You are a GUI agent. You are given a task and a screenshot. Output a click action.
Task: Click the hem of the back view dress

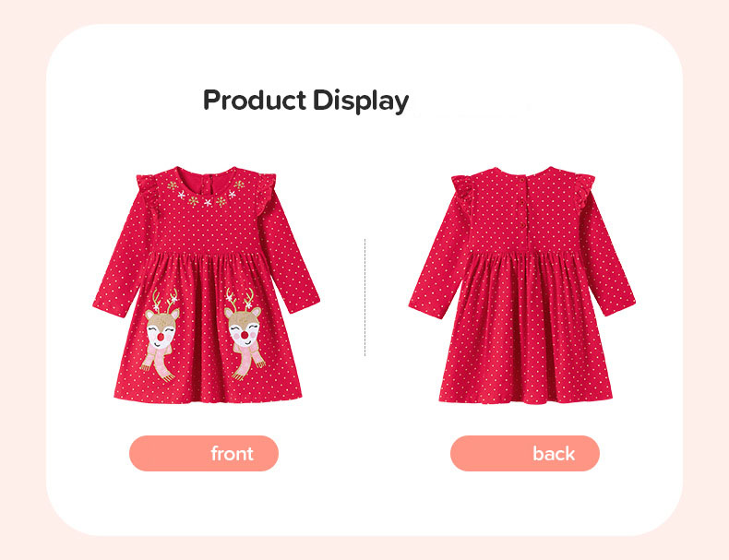tap(525, 398)
